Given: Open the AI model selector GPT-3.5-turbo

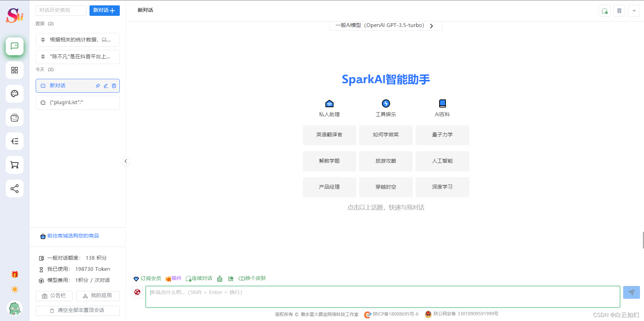Looking at the screenshot, I should coord(386,26).
